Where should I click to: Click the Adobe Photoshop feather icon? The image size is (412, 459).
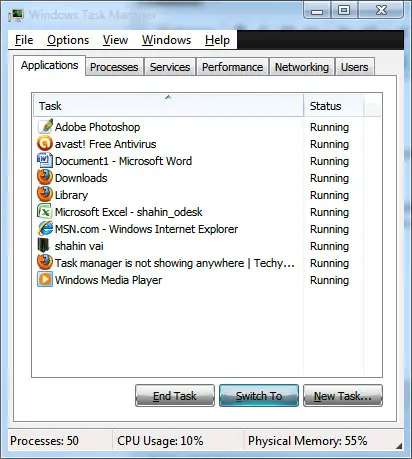[x=45, y=127]
